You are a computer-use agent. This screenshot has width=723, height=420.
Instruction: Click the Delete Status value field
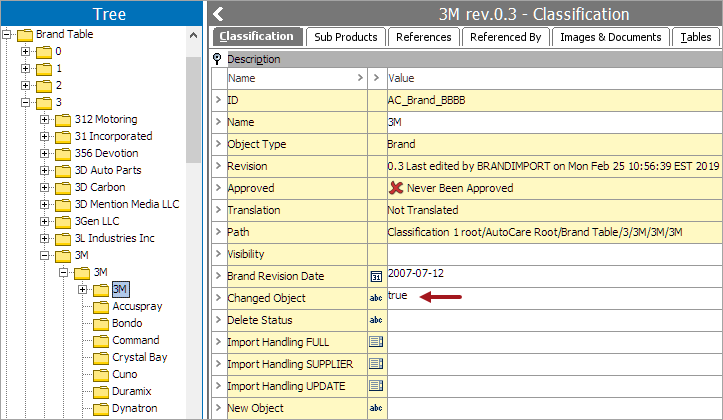click(x=555, y=320)
